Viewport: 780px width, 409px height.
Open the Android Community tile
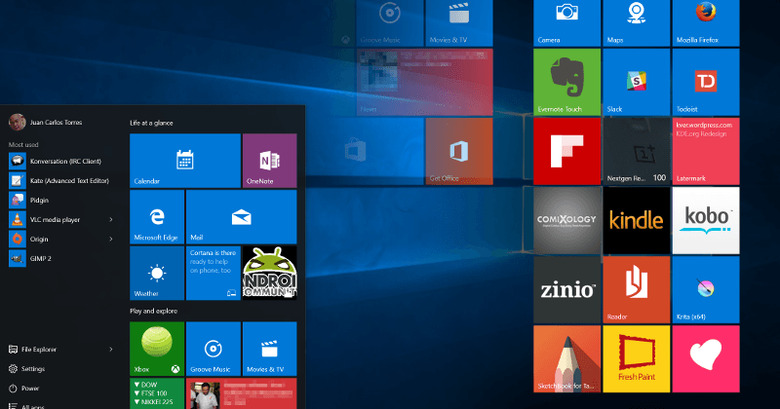click(270, 273)
